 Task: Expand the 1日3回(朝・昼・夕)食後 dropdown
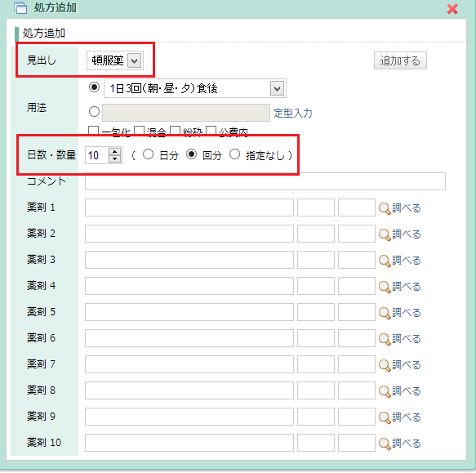click(x=195, y=89)
